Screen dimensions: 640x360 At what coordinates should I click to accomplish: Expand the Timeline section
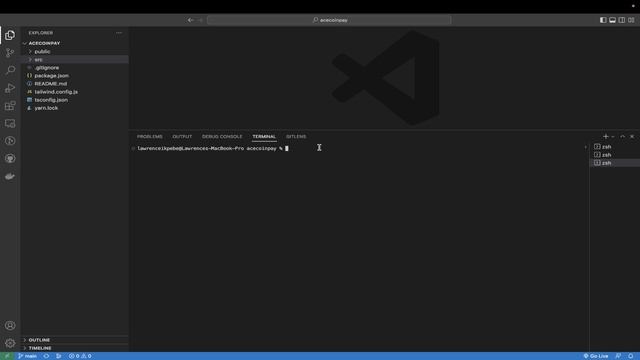click(75, 348)
